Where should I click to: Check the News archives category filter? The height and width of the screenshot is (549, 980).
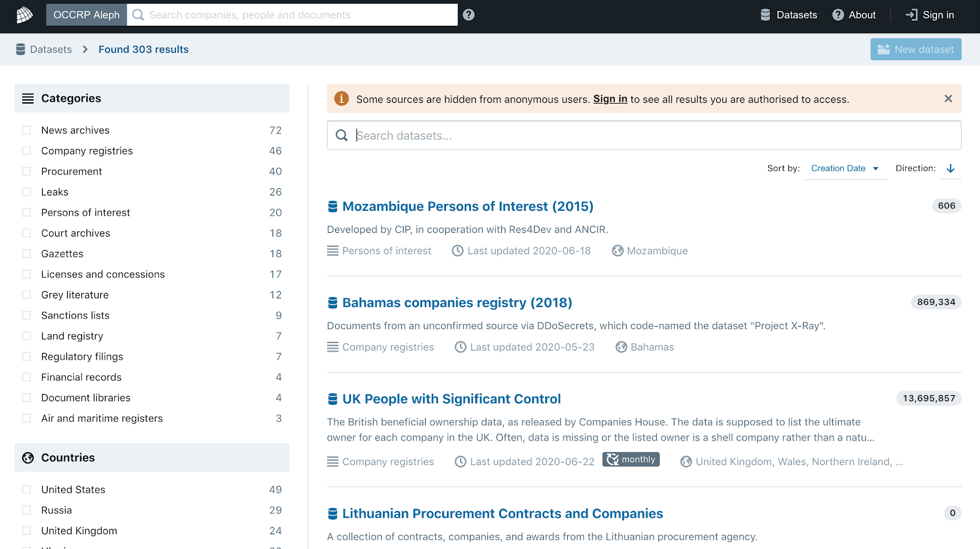tap(26, 130)
